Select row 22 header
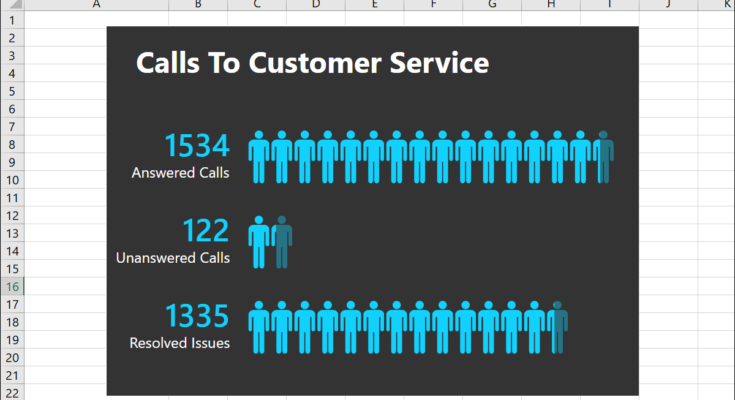 [x=11, y=393]
